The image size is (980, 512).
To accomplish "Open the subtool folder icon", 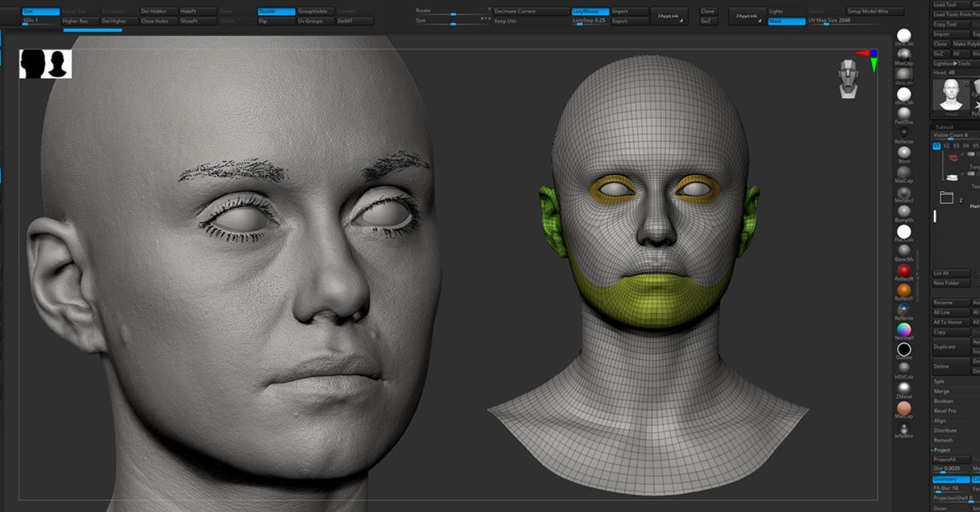I will 946,198.
